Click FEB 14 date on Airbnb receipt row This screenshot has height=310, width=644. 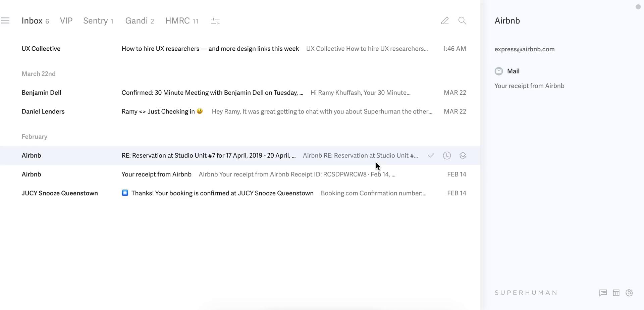coord(457,174)
